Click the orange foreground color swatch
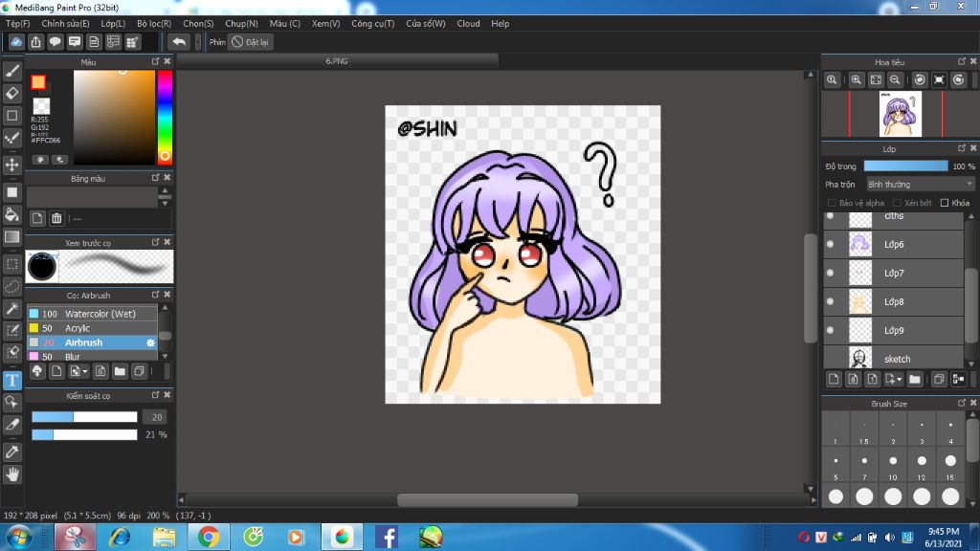 click(38, 82)
